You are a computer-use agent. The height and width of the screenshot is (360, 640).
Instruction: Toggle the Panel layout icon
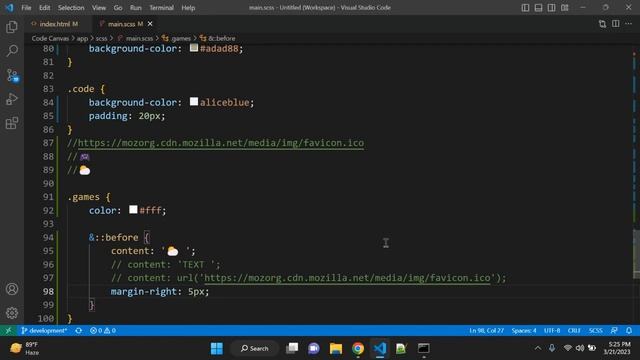pos(538,8)
